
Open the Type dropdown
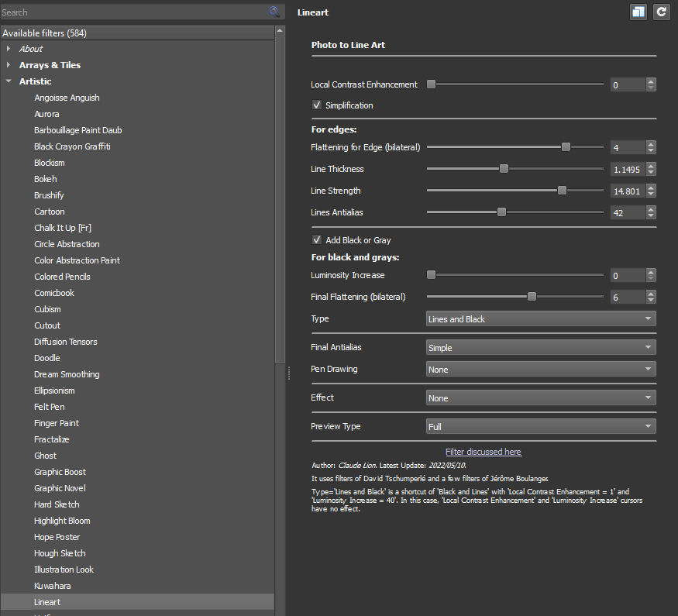(540, 319)
